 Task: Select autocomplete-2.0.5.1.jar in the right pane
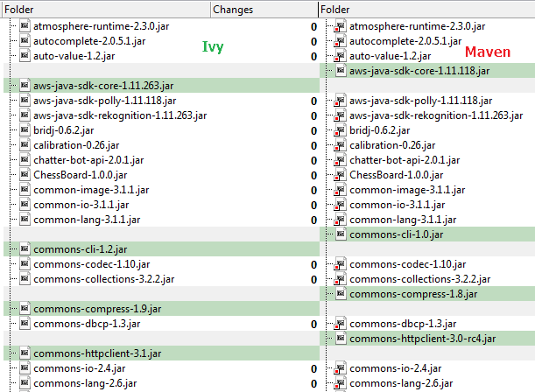click(x=405, y=41)
